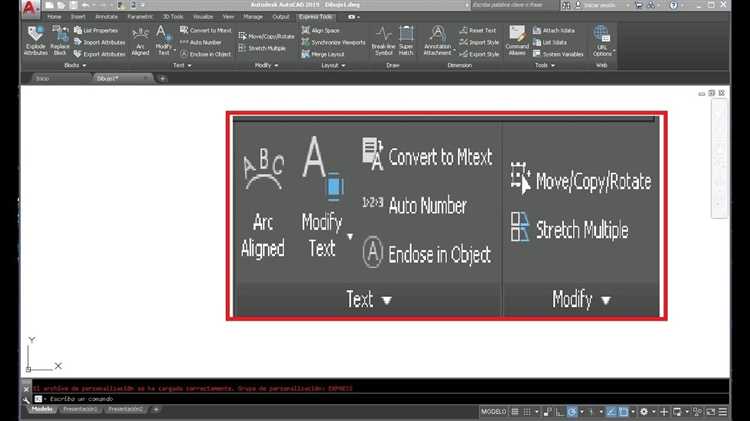Open the workspace switching gear dropdown arrow
Image resolution: width=750 pixels, height=421 pixels.
[x=653, y=412]
